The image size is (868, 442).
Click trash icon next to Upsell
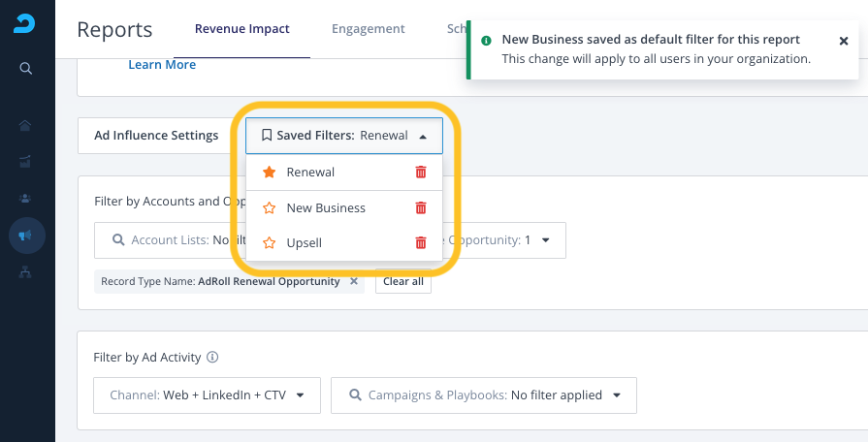(x=420, y=243)
